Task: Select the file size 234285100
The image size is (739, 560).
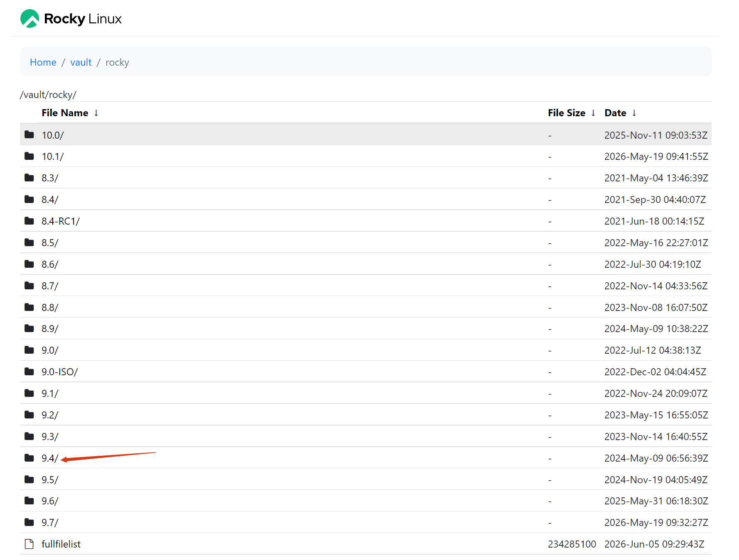Action: tap(572, 544)
